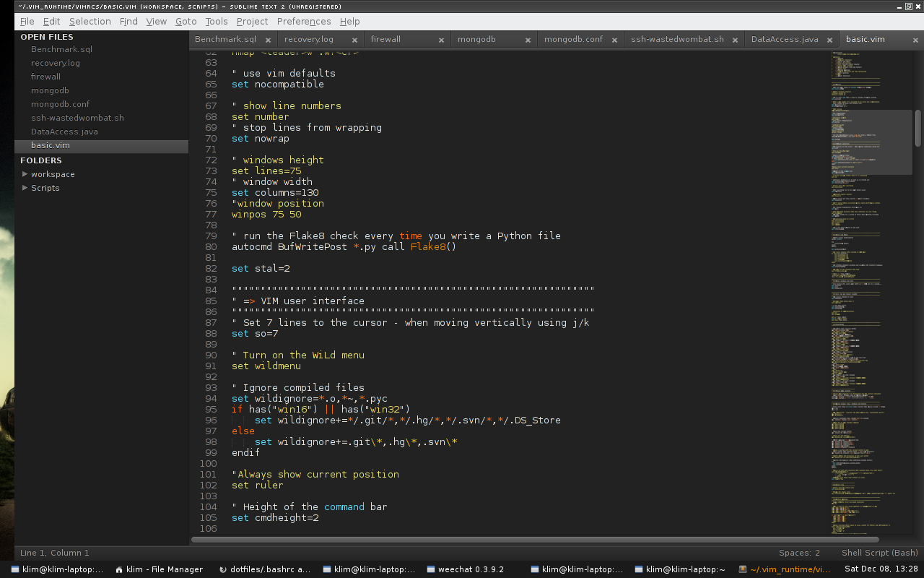
Task: Click the Line 1, Column 1 status text
Action: [55, 553]
